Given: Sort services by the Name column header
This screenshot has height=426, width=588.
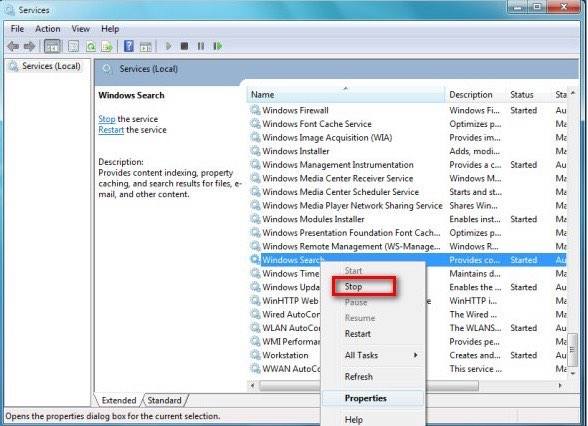Looking at the screenshot, I should pos(345,94).
